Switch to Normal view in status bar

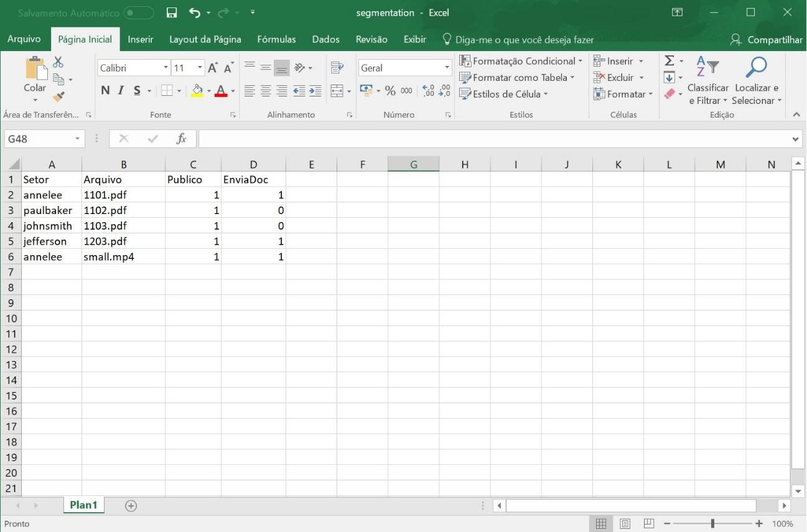click(x=602, y=524)
